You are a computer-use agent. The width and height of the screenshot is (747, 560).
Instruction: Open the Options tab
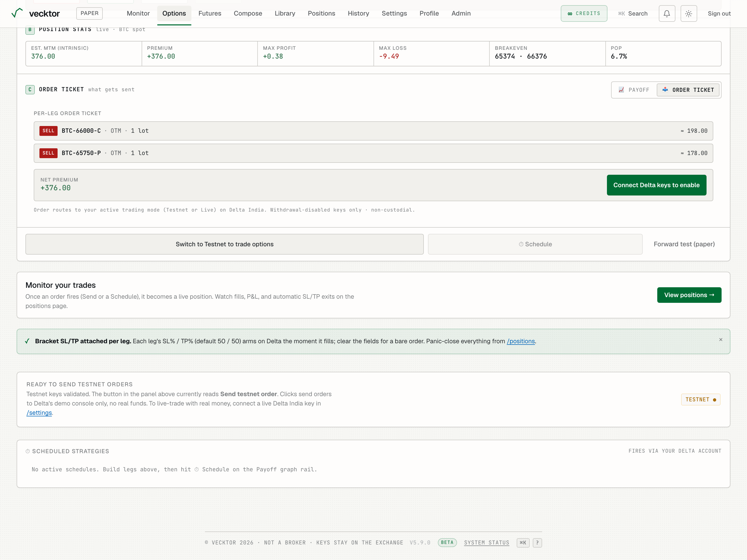174,13
